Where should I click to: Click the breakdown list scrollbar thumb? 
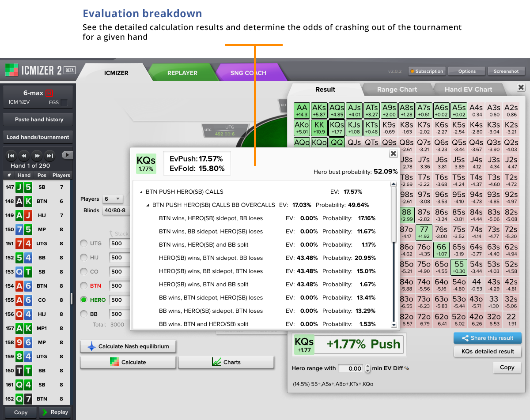(x=394, y=215)
